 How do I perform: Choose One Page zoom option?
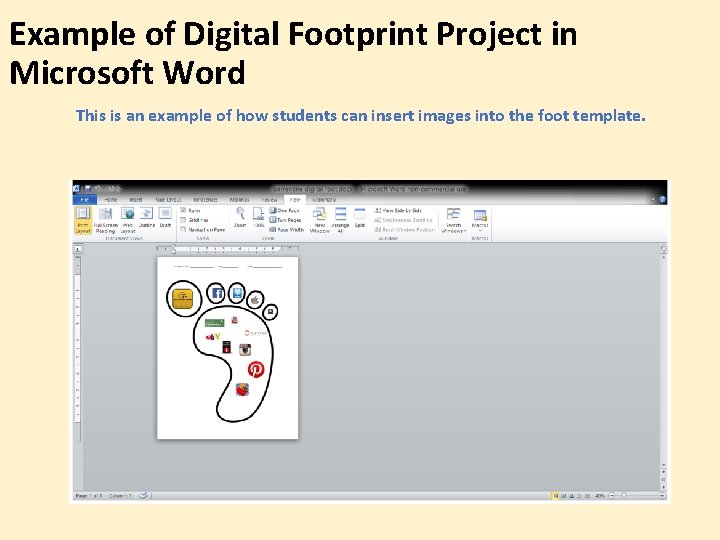point(285,210)
